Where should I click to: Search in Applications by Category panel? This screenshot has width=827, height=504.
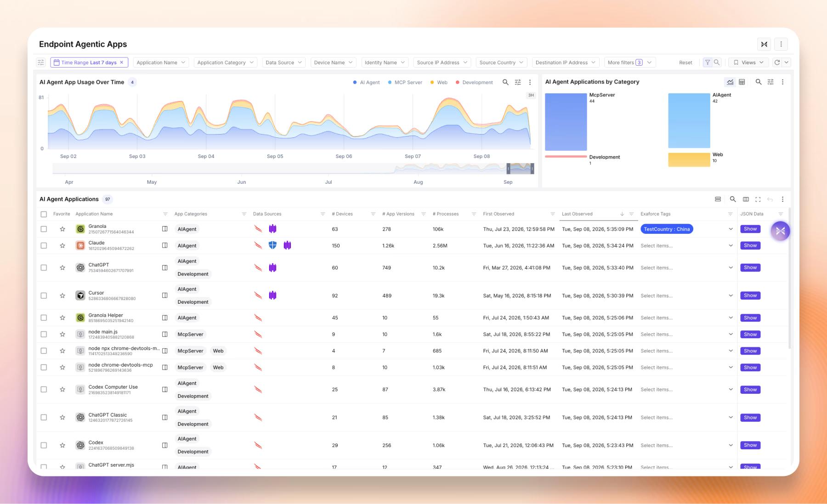click(x=759, y=82)
